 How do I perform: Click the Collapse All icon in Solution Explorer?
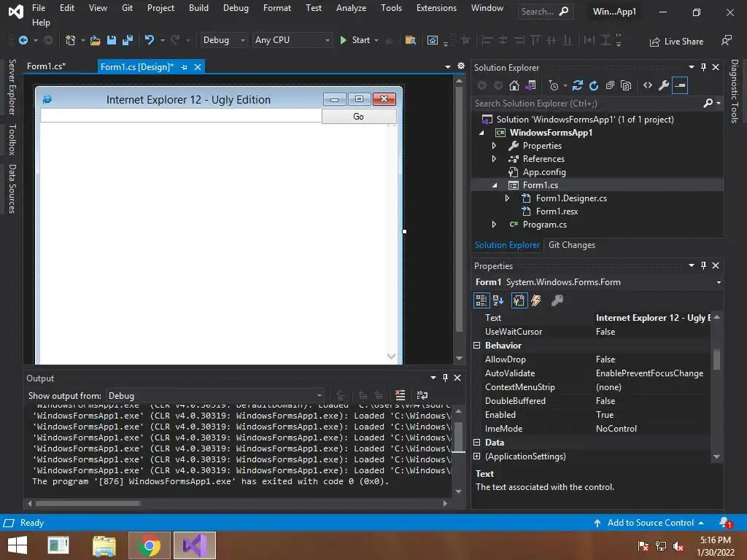pos(610,86)
